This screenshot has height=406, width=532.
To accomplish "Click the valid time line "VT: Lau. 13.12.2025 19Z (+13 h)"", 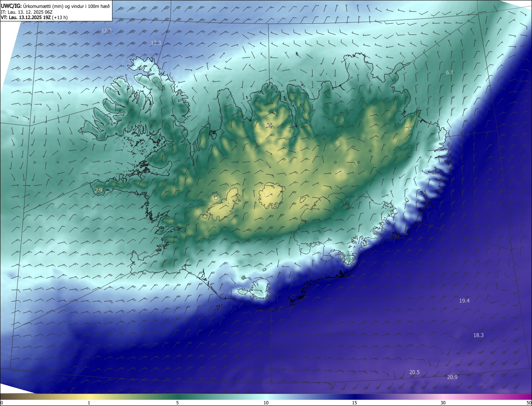I will coord(34,17).
